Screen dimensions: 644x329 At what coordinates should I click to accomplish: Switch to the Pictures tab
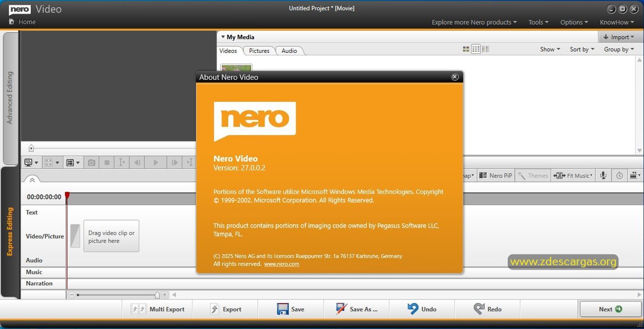pyautogui.click(x=259, y=51)
